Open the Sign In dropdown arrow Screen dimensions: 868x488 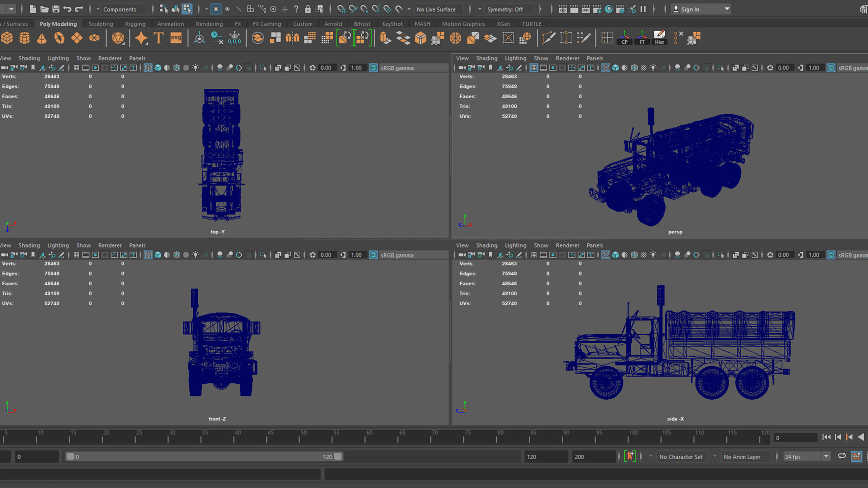[x=727, y=9]
